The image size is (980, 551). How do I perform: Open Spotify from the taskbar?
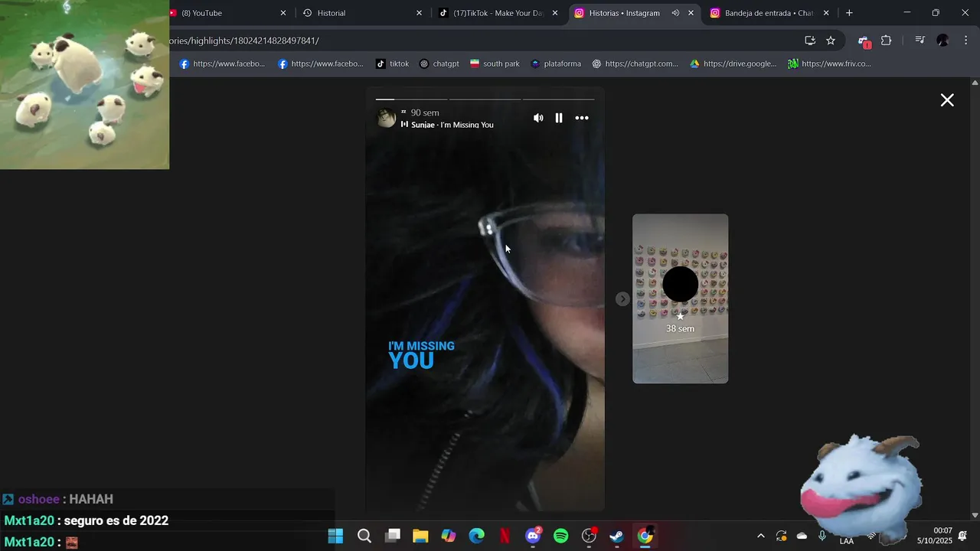(560, 536)
